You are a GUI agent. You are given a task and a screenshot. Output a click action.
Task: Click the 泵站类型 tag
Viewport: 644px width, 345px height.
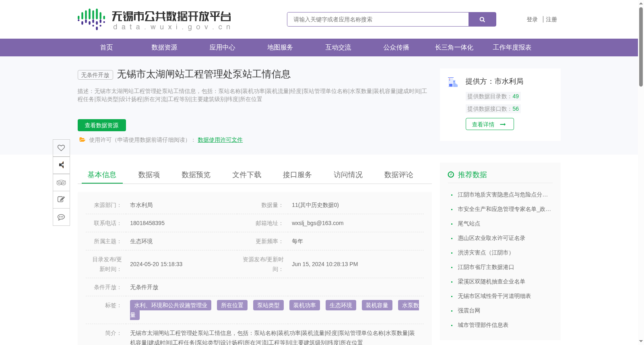(x=268, y=305)
